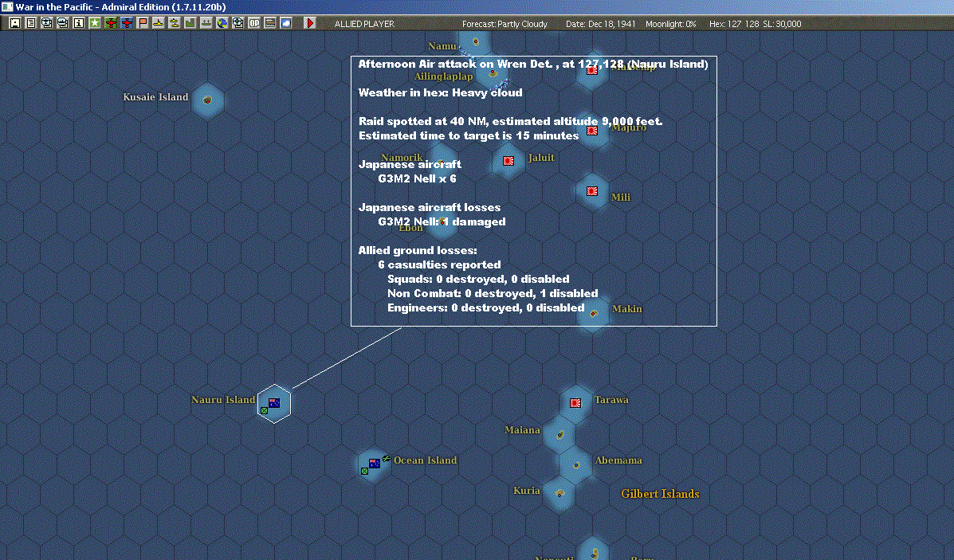Image resolution: width=954 pixels, height=560 pixels.
Task: Click the double yellow ships icon
Action: (x=174, y=23)
